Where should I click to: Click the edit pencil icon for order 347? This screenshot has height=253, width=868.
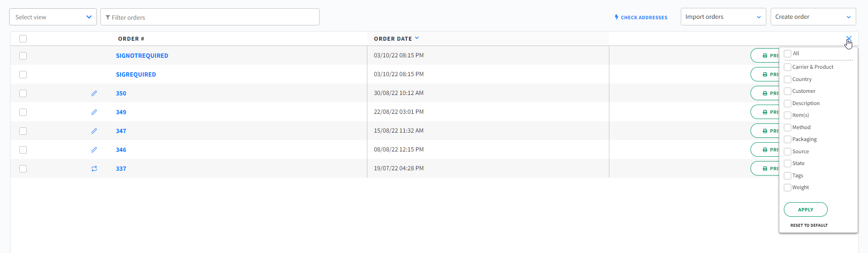click(94, 131)
